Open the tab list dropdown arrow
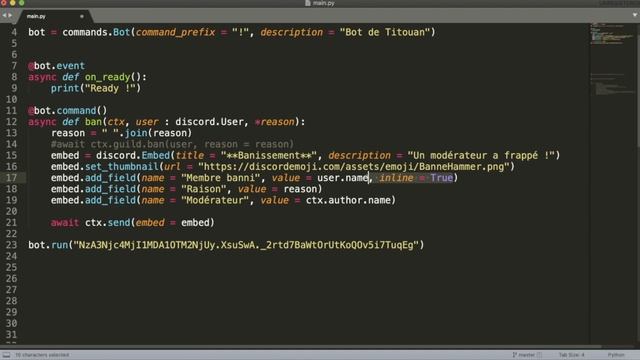Viewport: 640px width, 360px height. pos(635,15)
